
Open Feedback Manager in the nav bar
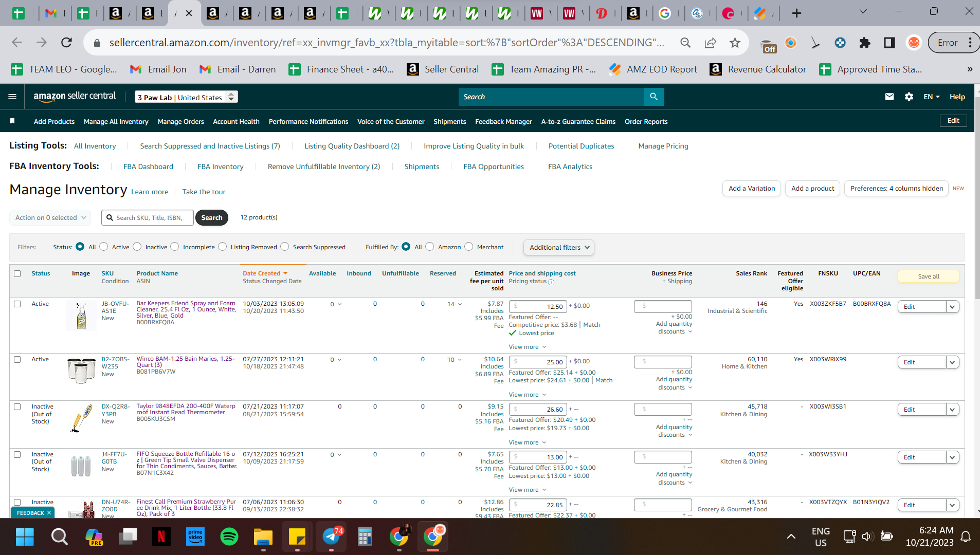503,121
